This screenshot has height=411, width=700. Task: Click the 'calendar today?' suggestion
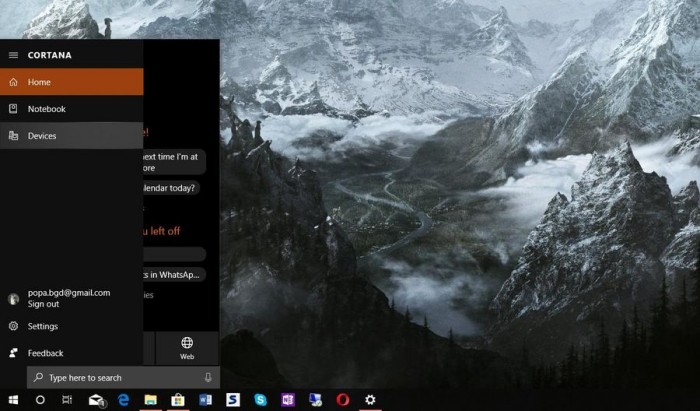click(x=171, y=188)
